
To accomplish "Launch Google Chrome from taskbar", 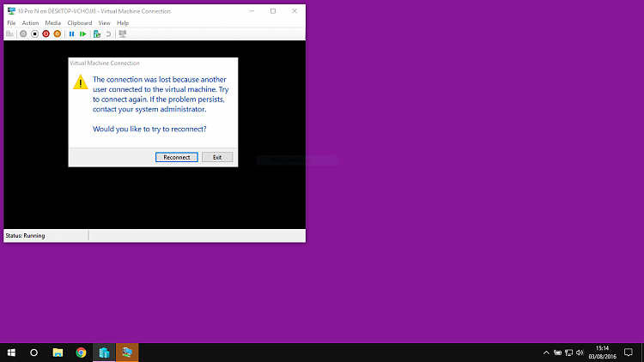I will [81, 353].
